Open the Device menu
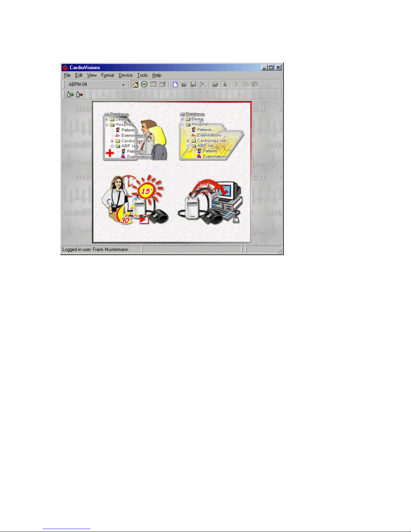This screenshot has width=411, height=532. coord(125,75)
